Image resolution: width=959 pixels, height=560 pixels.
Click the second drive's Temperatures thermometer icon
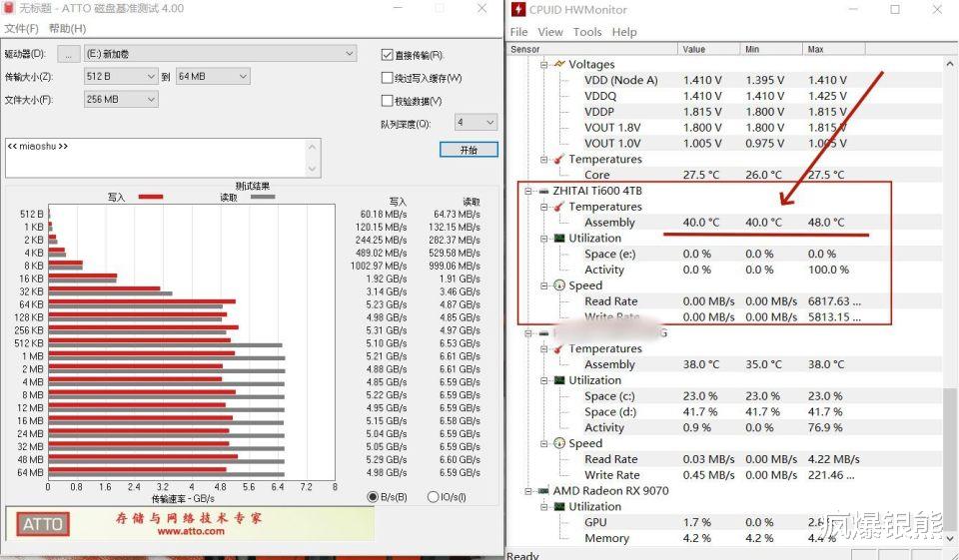(x=559, y=348)
